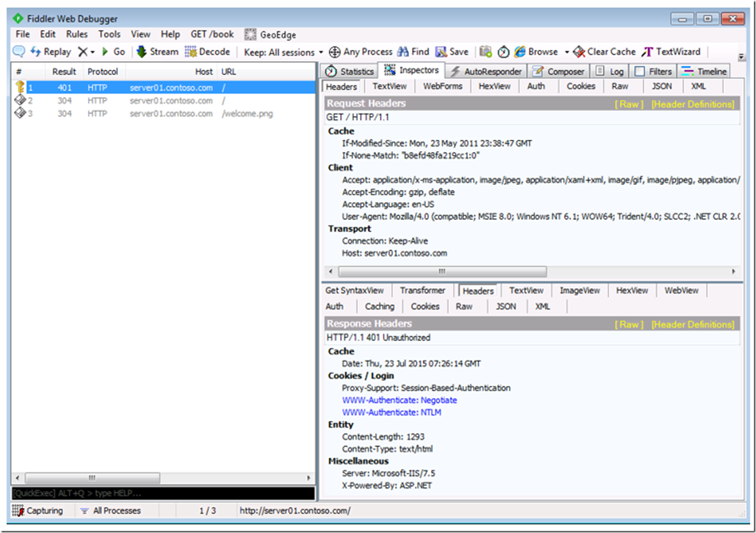The width and height of the screenshot is (756, 533).
Task: Switch to the Statistics tab
Action: pos(349,72)
